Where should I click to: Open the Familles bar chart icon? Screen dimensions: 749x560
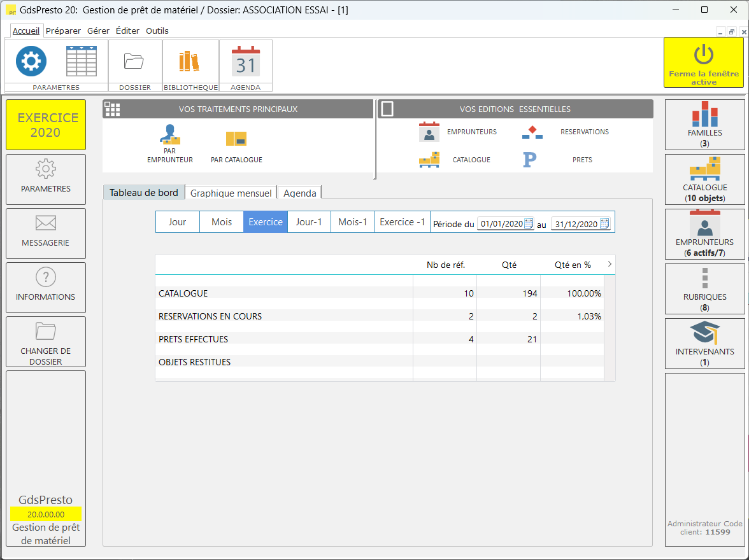tap(704, 114)
